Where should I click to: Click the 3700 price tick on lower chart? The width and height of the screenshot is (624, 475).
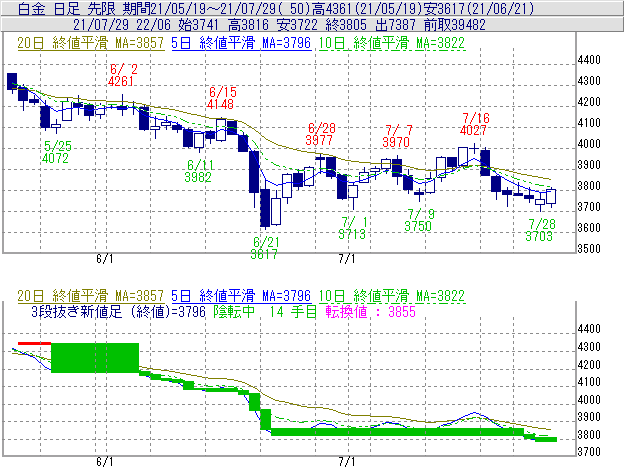pyautogui.click(x=589, y=452)
